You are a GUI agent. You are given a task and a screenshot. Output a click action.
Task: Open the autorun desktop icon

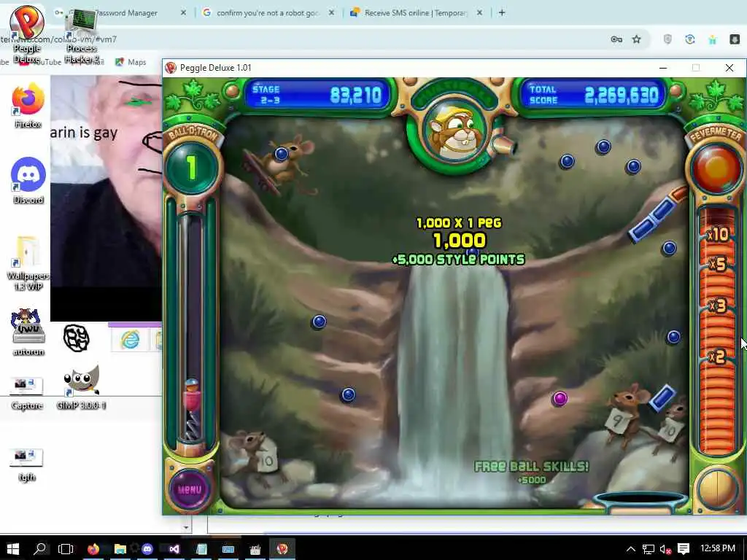28,332
